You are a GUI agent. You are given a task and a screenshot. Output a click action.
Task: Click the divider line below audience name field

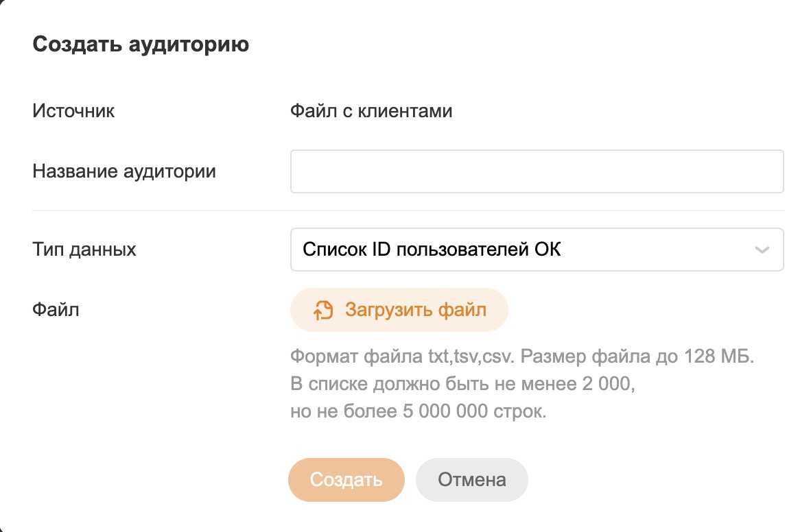click(x=408, y=210)
